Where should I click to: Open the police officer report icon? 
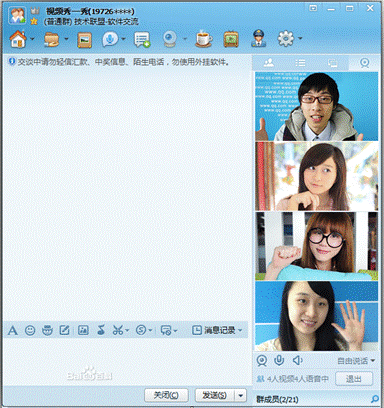click(x=258, y=39)
